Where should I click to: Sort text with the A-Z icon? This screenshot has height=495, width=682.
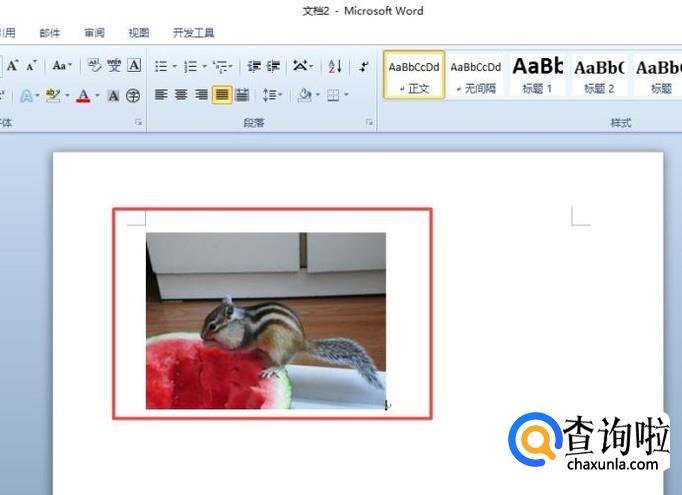pyautogui.click(x=335, y=67)
